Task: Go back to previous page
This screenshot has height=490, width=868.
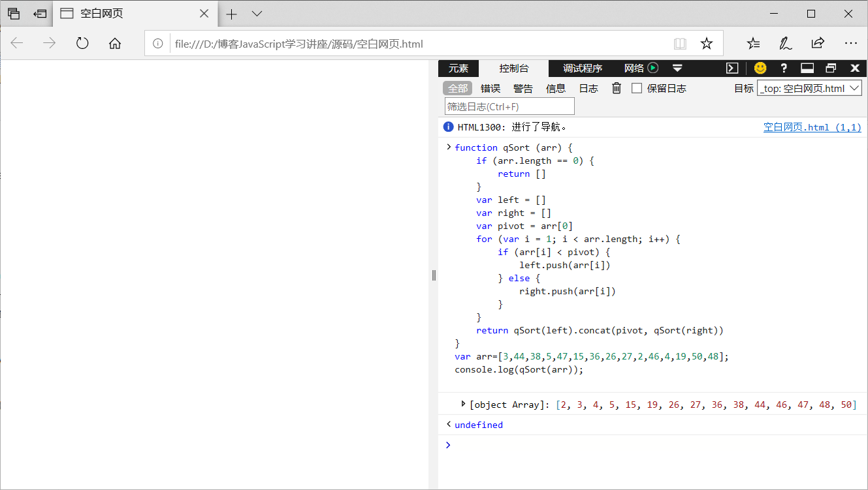Action: (x=17, y=44)
